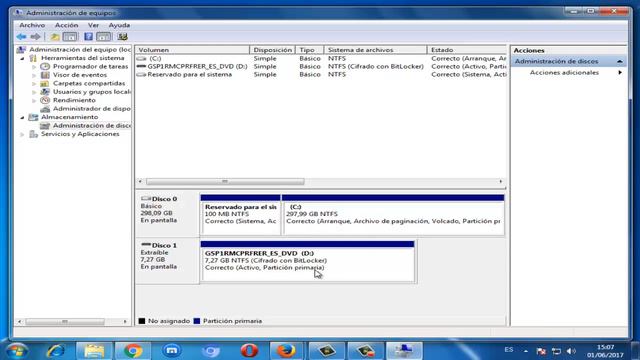Open Opera browser from the taskbar
This screenshot has width=640, height=360.
249,351
